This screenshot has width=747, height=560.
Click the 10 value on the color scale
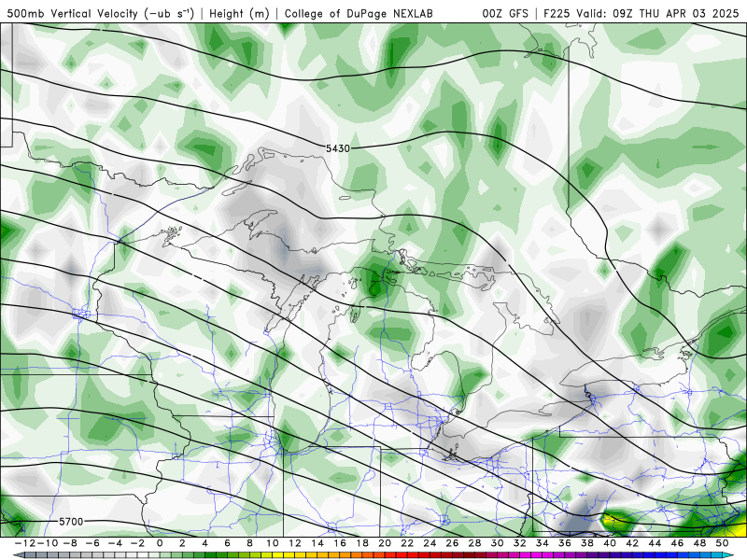click(272, 543)
